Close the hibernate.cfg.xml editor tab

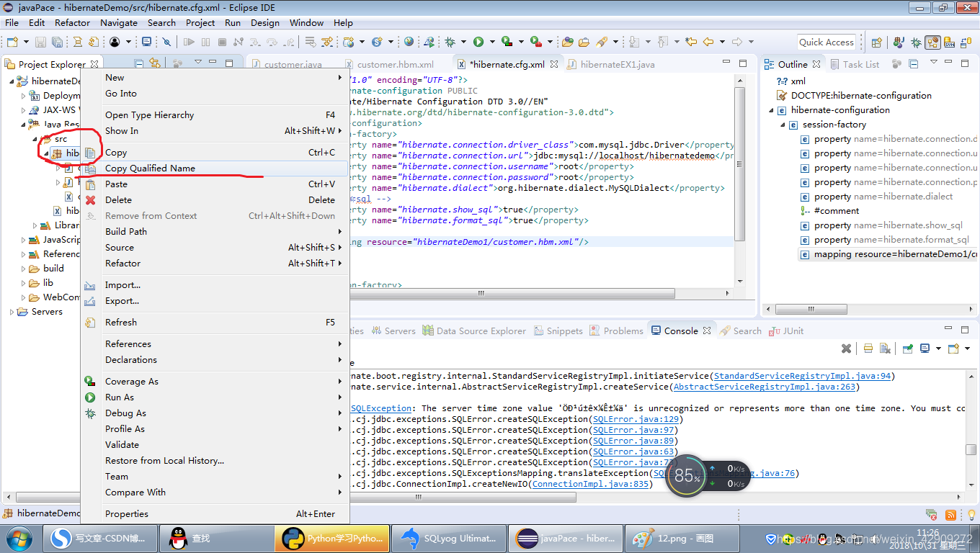pos(554,64)
